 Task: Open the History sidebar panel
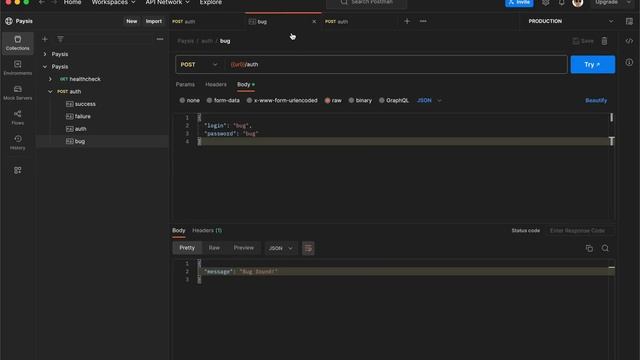18,142
